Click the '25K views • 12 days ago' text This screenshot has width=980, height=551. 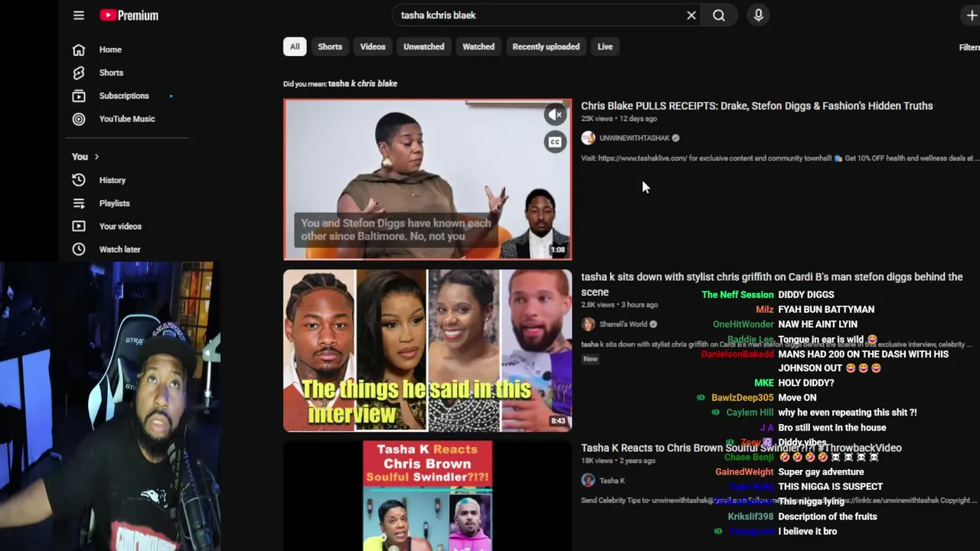coord(619,119)
